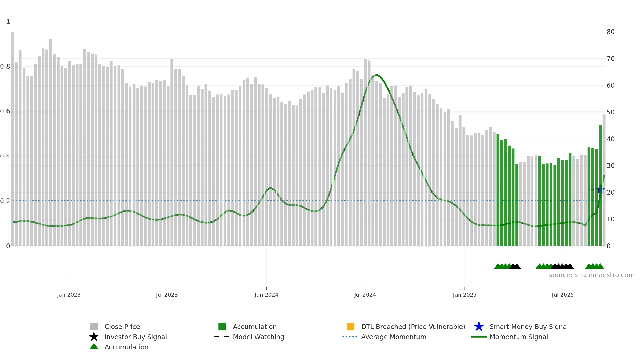The image size is (644, 362).
Task: Click the black Investor Buy Signal star icon
Action: pyautogui.click(x=94, y=337)
